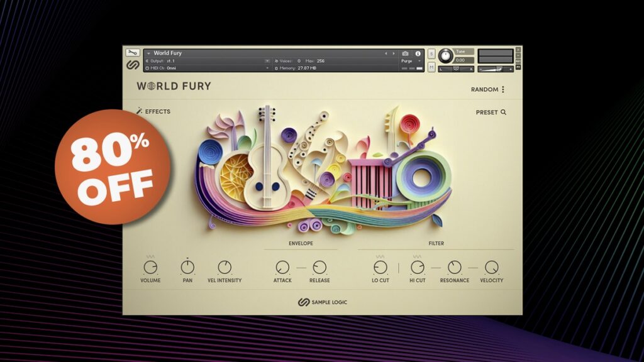Open instrument info via the i icon
This screenshot has width=644, height=362.
click(418, 53)
